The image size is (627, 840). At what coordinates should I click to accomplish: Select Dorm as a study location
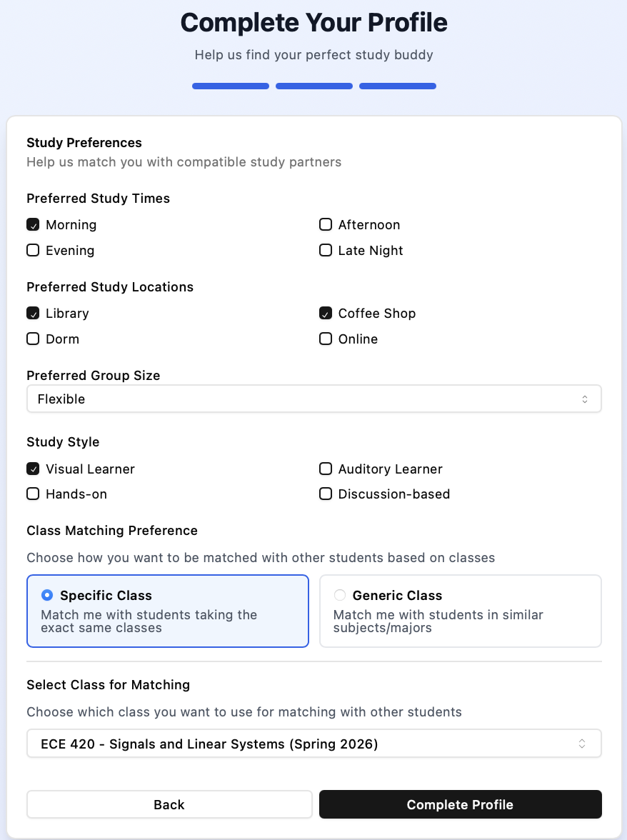tap(33, 339)
